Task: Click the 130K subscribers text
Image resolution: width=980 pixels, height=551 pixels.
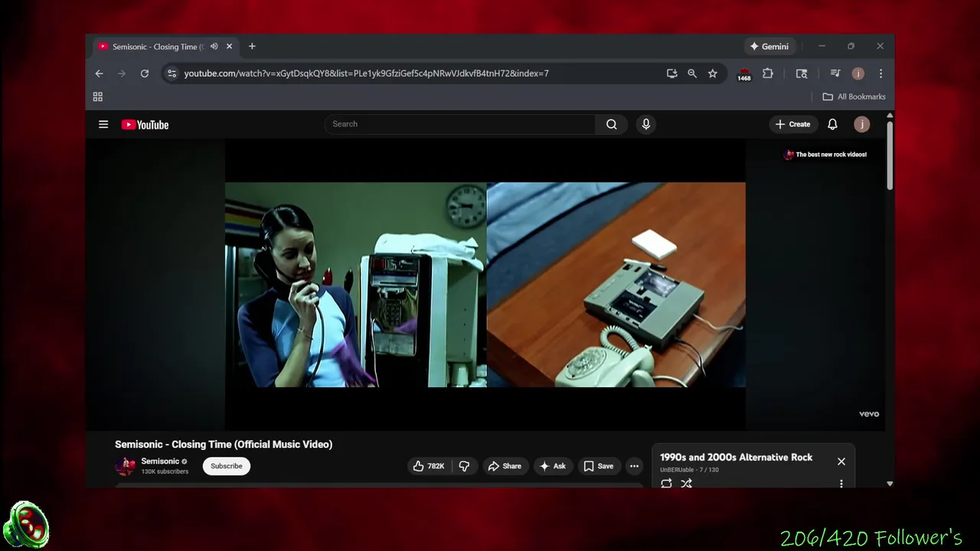Action: 165,471
